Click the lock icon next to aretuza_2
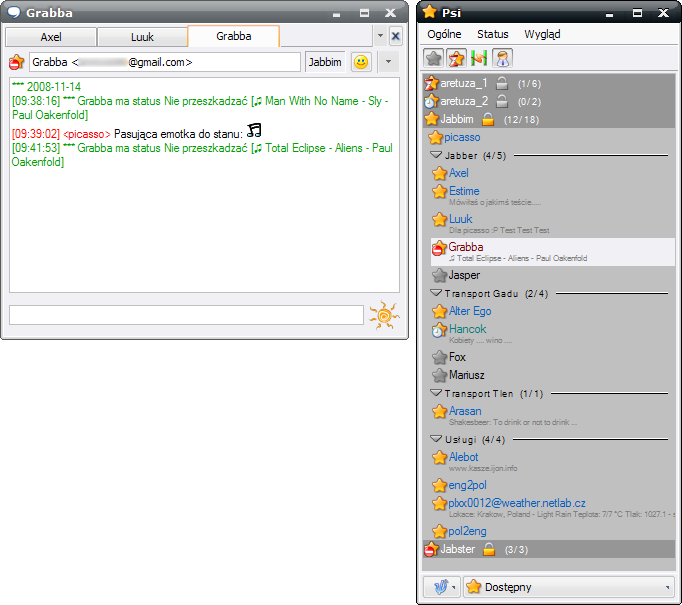This screenshot has width=682, height=605. [x=501, y=101]
